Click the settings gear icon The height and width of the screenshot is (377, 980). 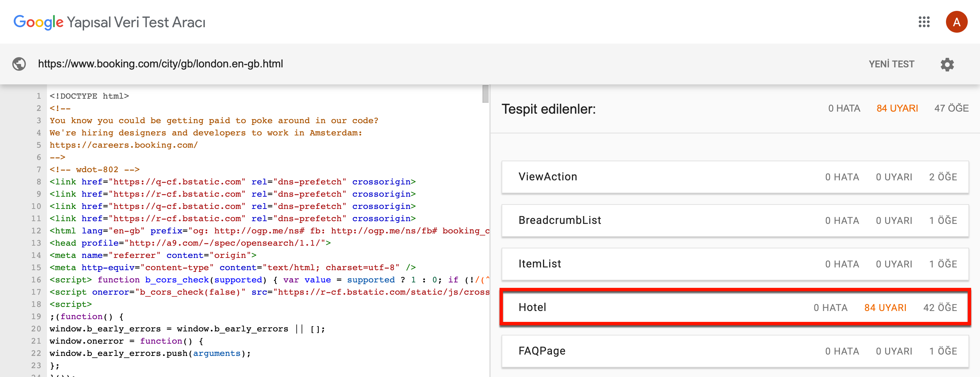pyautogui.click(x=947, y=64)
